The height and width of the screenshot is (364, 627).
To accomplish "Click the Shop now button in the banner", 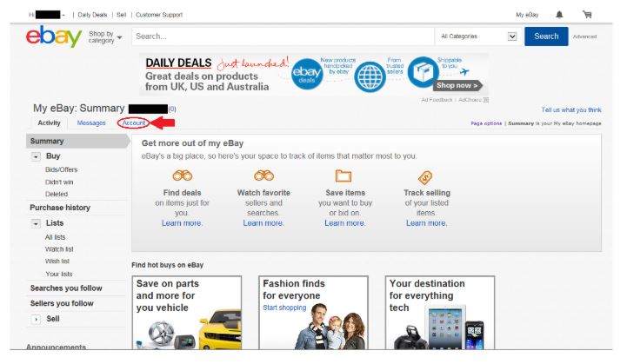I will tap(457, 86).
